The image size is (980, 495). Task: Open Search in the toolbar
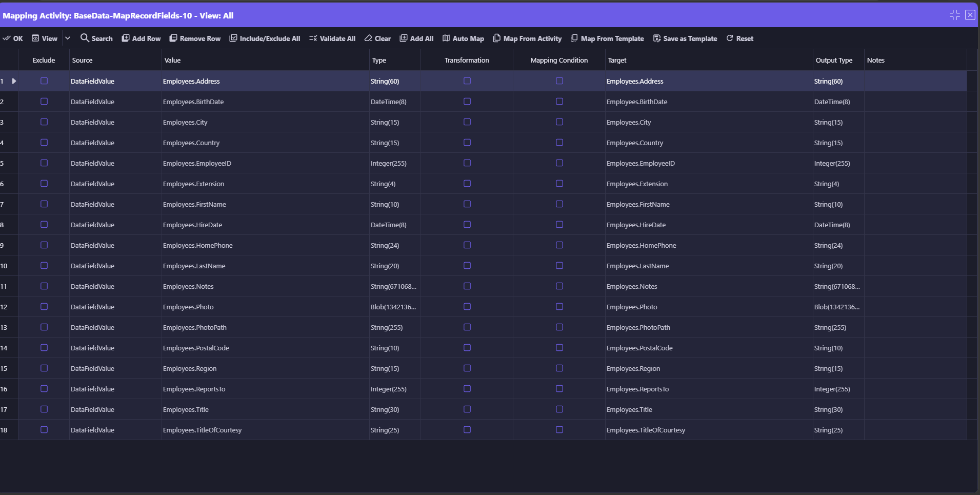(96, 38)
